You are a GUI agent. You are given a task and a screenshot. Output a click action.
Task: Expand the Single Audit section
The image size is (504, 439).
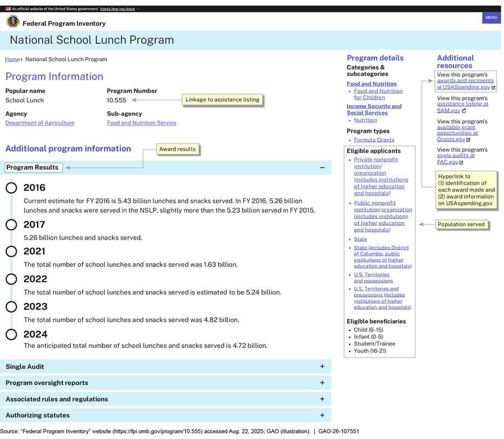coord(322,367)
